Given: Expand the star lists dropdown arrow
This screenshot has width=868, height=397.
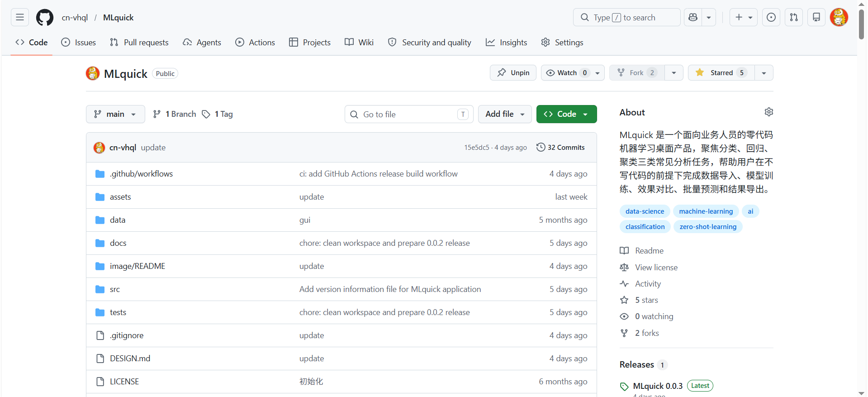Looking at the screenshot, I should tap(764, 73).
